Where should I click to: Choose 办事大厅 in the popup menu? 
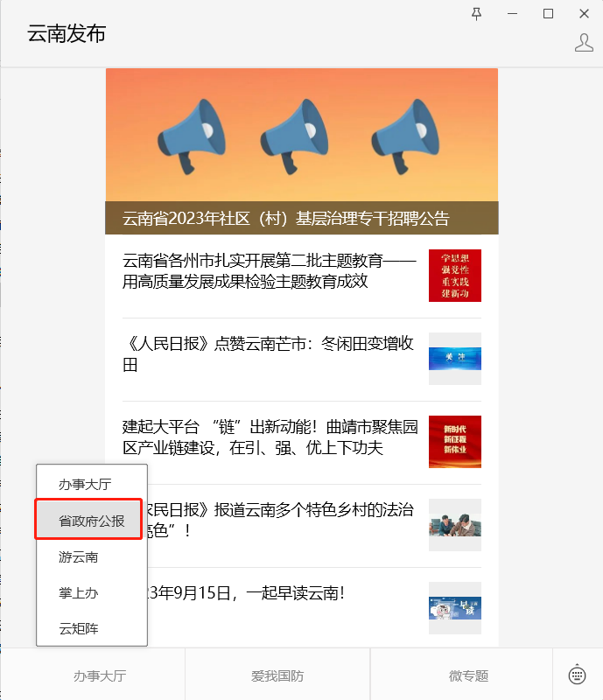85,484
